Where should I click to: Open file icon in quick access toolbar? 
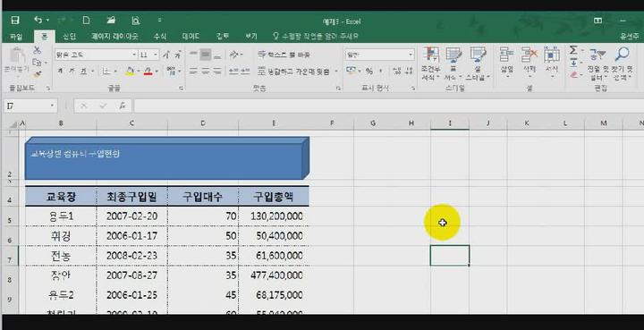point(111,20)
